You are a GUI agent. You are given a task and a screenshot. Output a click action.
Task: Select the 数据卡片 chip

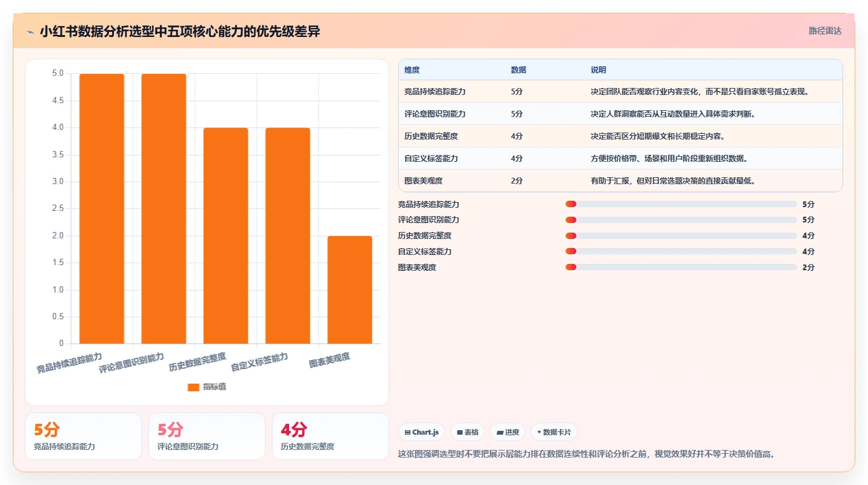point(553,432)
